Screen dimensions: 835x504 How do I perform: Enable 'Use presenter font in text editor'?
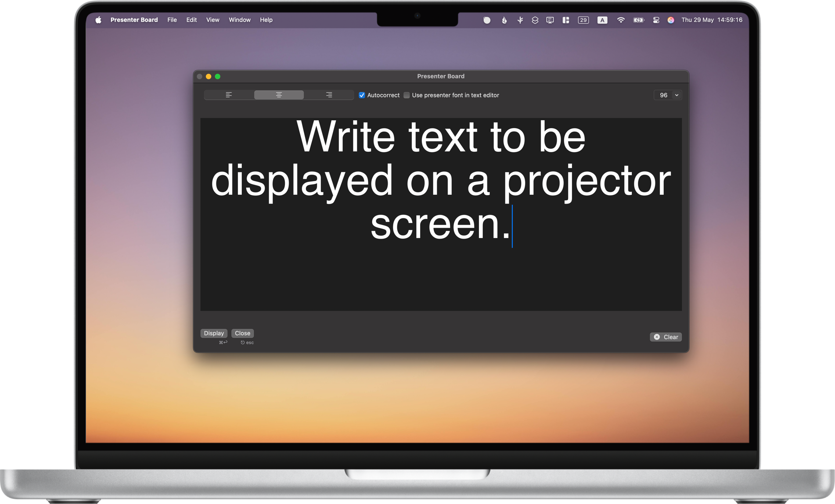[407, 95]
